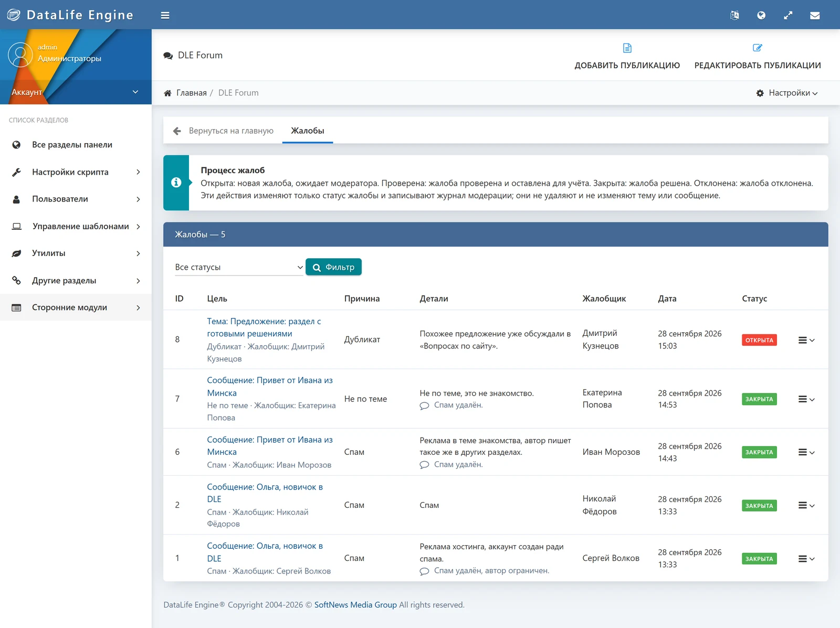Click Главная breadcrumb link
This screenshot has width=840, height=628.
192,93
